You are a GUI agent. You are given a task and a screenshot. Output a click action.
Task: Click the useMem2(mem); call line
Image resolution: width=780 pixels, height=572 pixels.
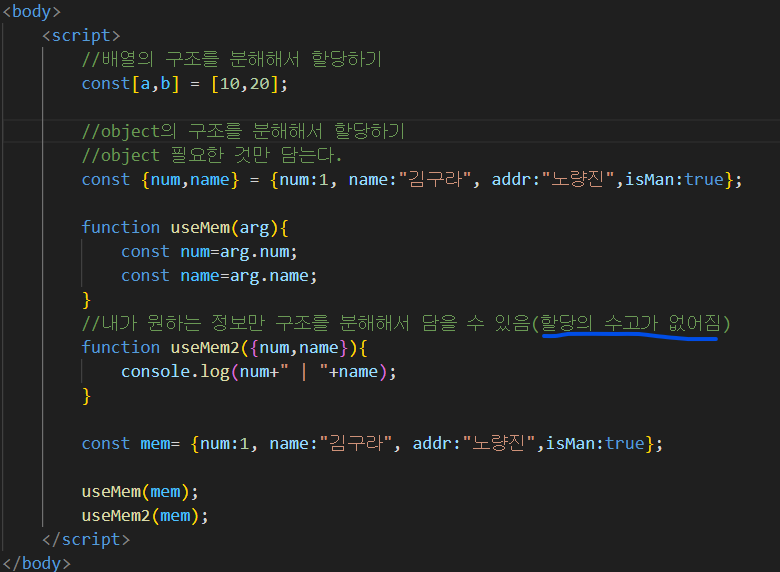[145, 515]
